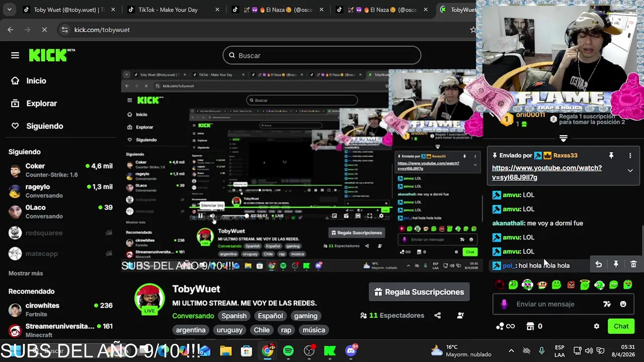This screenshot has width=644, height=362.
Task: Click the Buscar search field
Action: pyautogui.click(x=322, y=55)
